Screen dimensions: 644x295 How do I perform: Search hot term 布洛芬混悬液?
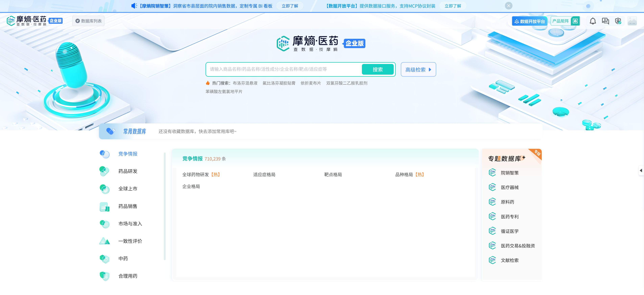coord(245,83)
